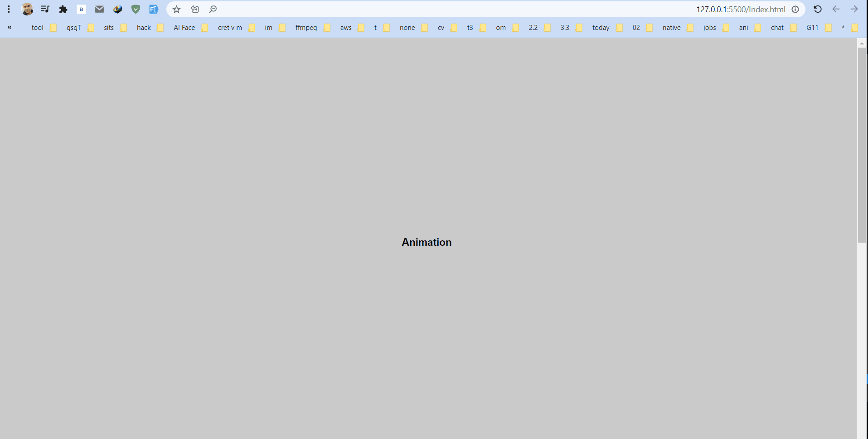Click the address bar URL 127.0.0.1:5500/Index.html
This screenshot has width=868, height=439.
(741, 9)
